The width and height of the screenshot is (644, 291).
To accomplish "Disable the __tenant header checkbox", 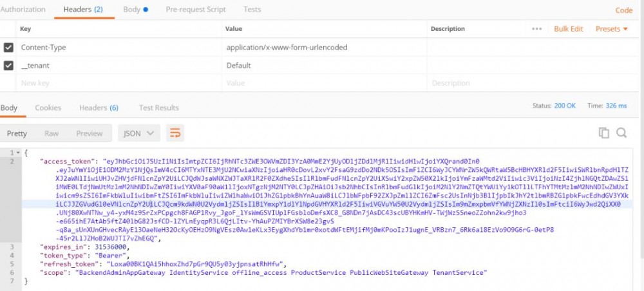I will coord(8,66).
